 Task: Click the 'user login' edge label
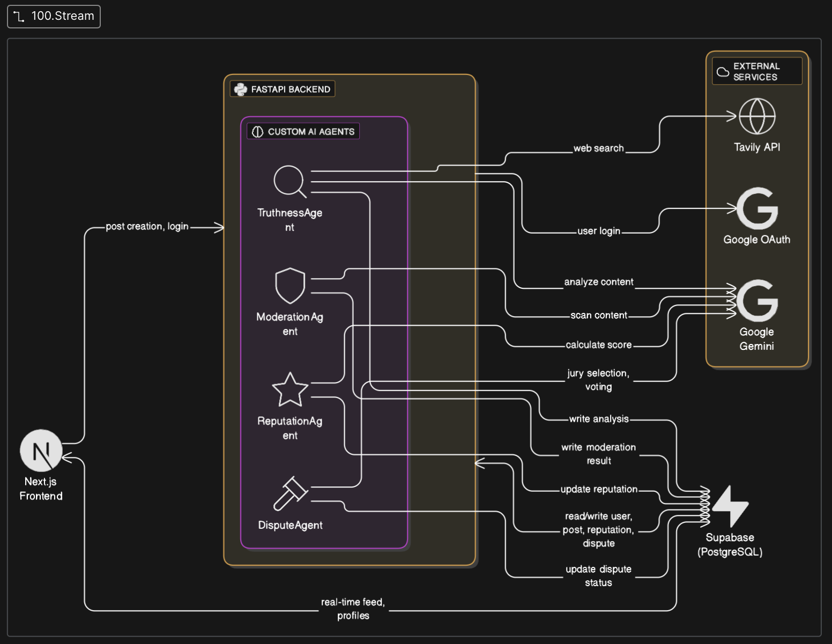pos(599,231)
